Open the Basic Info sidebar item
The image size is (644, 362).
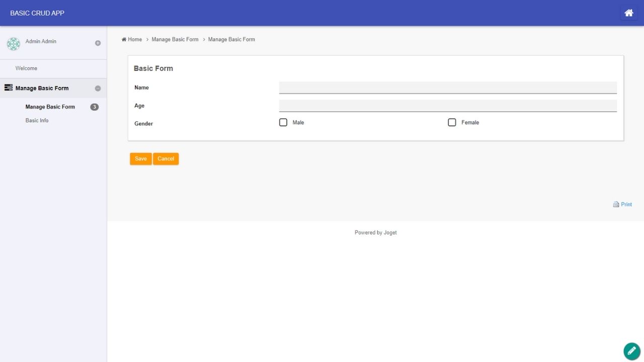[x=37, y=121]
